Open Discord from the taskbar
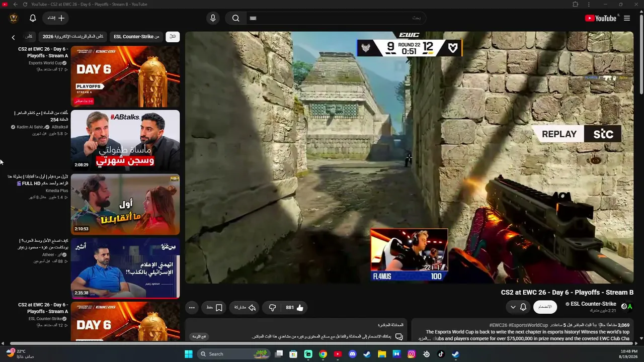 pyautogui.click(x=352, y=354)
